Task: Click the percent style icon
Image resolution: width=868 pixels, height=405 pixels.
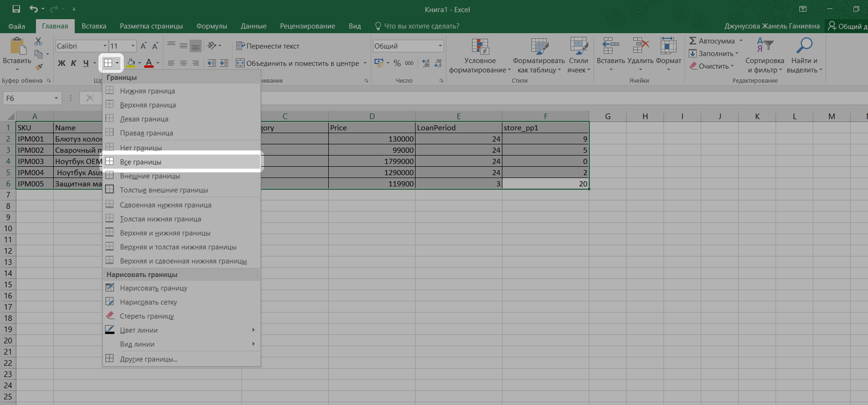Action: point(397,63)
